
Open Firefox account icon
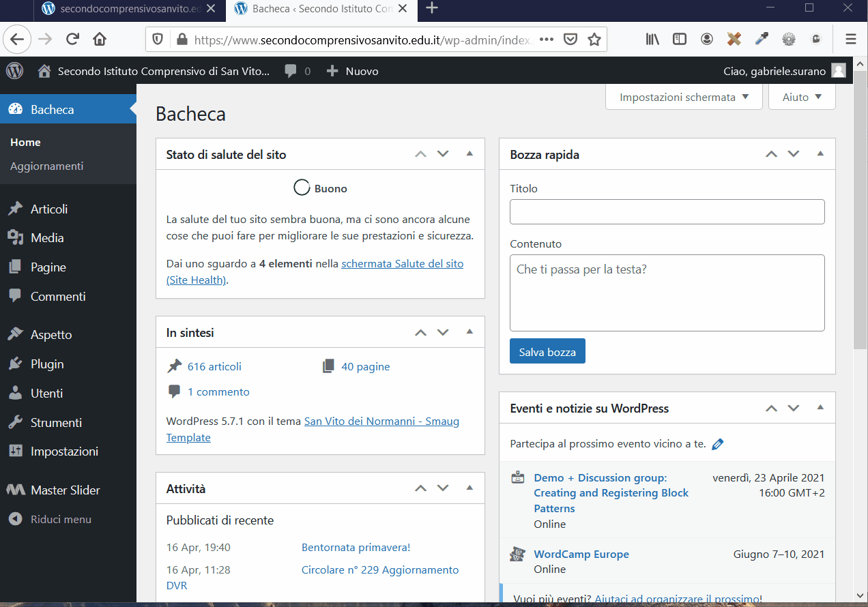[x=707, y=40]
